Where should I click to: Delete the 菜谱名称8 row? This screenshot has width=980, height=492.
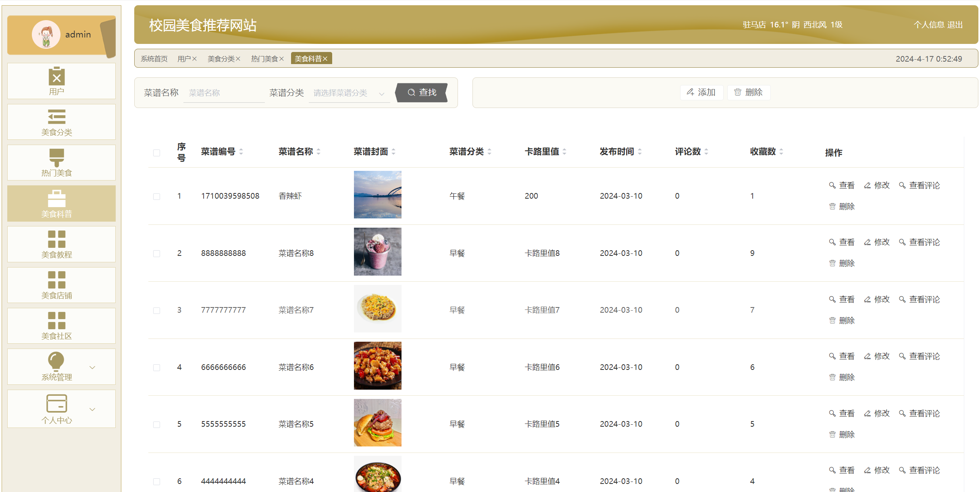(842, 263)
